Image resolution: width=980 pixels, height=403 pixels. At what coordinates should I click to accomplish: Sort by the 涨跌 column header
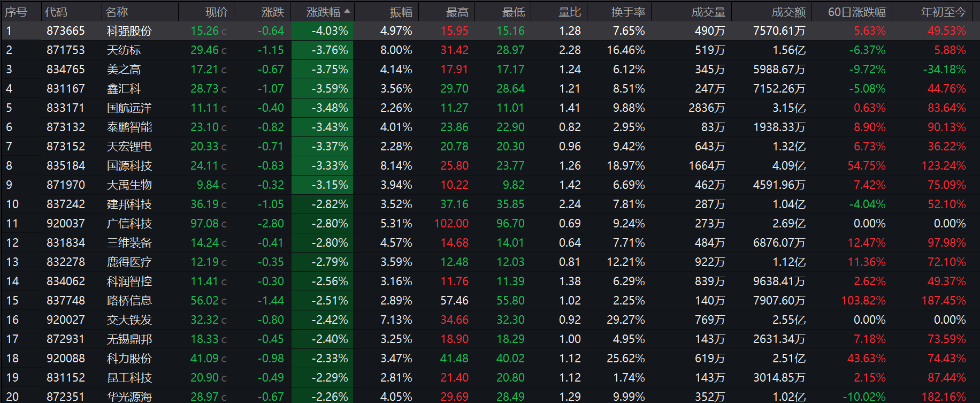click(x=273, y=12)
